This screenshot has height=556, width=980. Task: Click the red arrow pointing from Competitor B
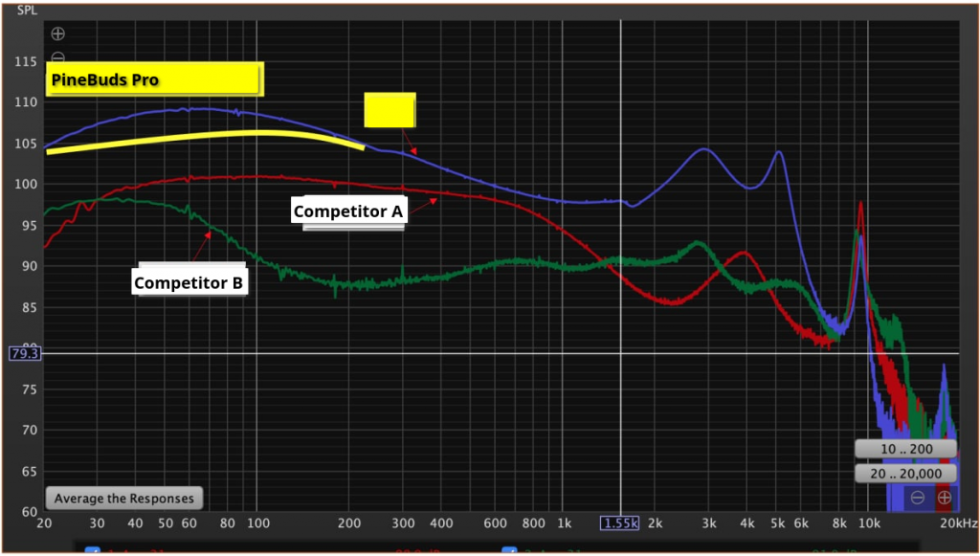(201, 247)
